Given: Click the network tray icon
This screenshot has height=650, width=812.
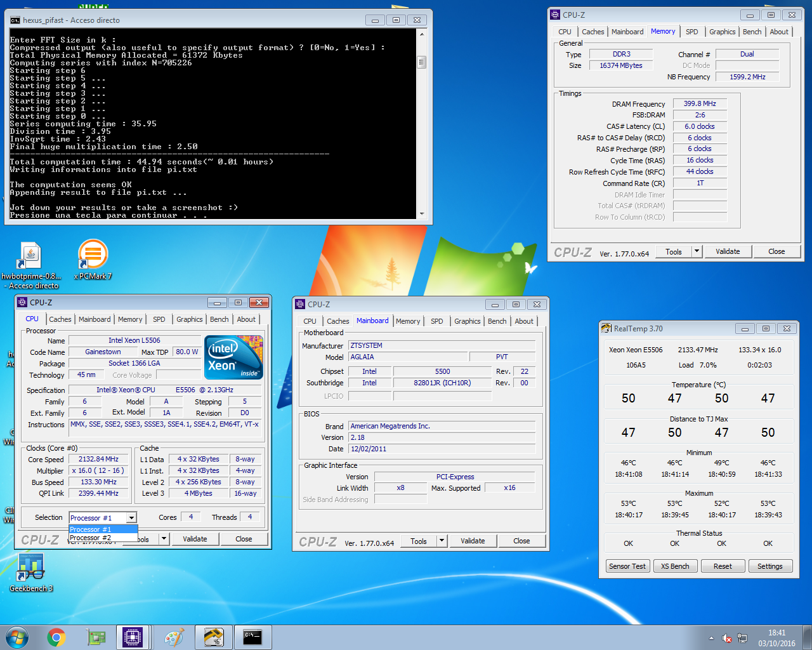Looking at the screenshot, I should tap(742, 638).
